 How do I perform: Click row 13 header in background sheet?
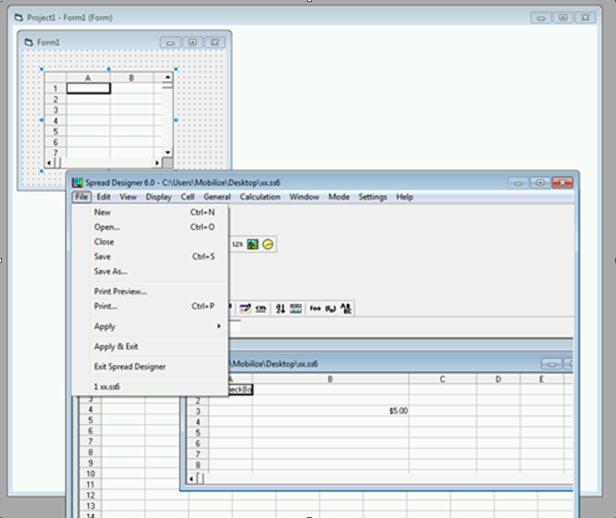click(90, 506)
